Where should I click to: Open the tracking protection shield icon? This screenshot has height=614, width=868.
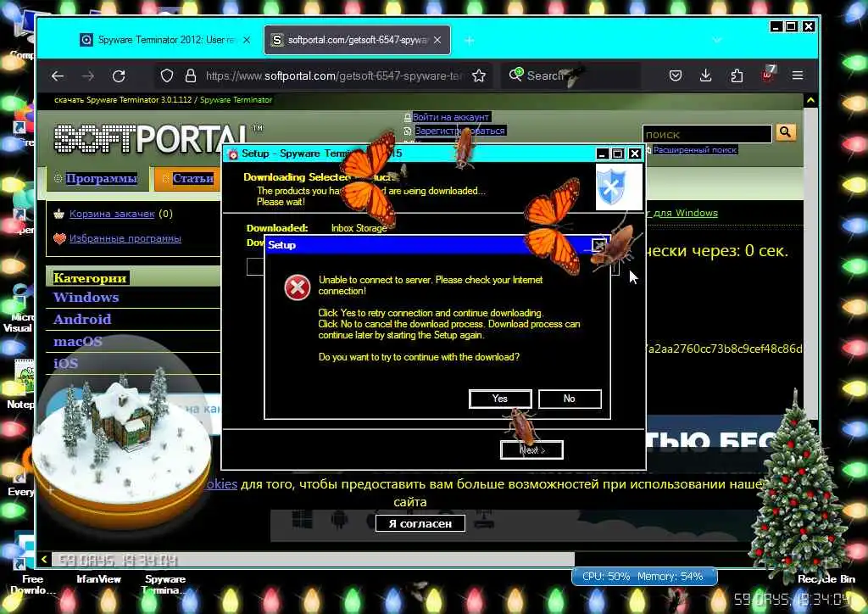pos(167,75)
